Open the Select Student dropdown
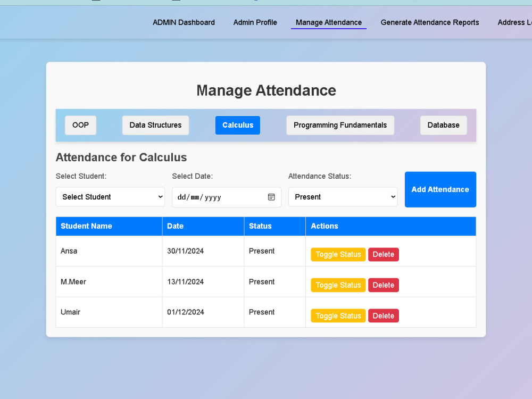The image size is (532, 399). click(110, 197)
